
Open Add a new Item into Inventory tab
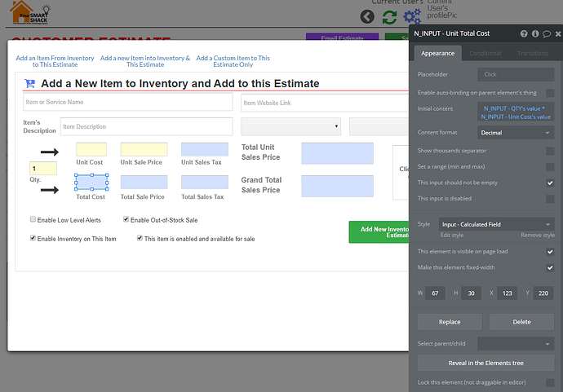click(x=145, y=61)
